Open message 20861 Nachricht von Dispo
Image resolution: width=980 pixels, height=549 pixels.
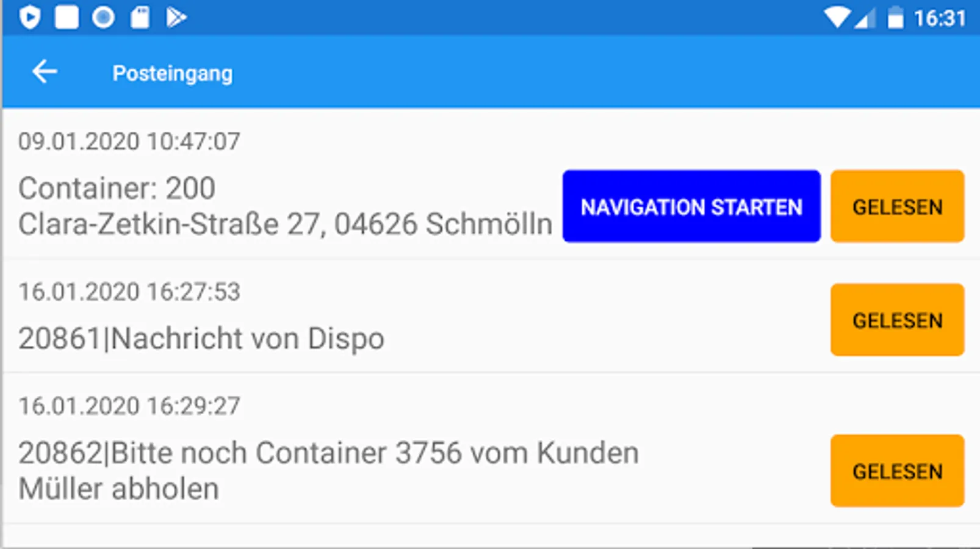[201, 339]
